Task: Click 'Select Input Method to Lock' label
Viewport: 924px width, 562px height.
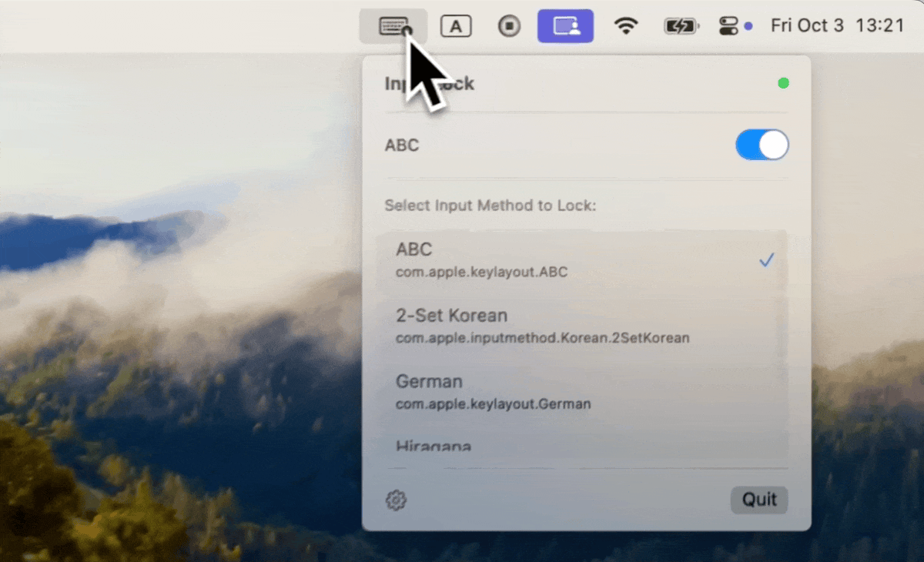Action: (490, 206)
